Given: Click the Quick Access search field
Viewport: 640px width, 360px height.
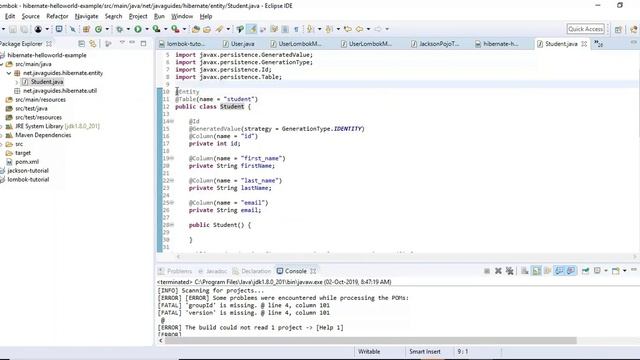Looking at the screenshot, I should click(586, 29).
